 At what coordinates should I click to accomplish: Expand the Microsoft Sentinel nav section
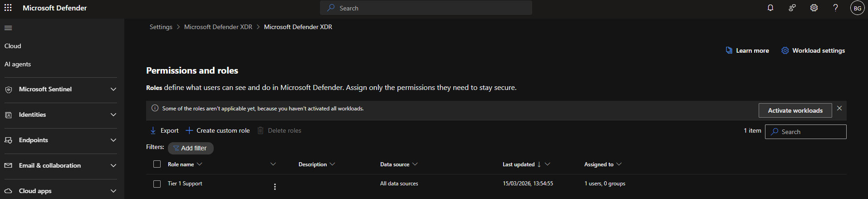point(61,90)
